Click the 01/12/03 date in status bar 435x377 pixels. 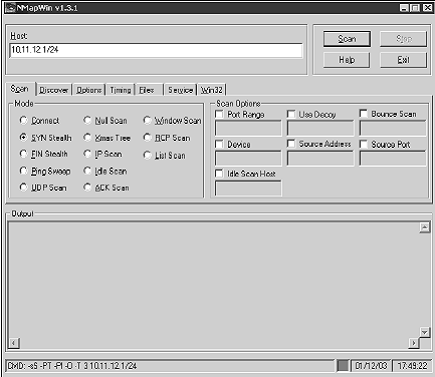(x=371, y=366)
